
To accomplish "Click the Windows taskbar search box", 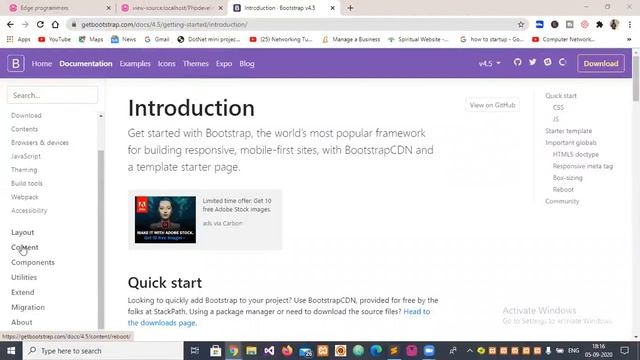I will tap(103, 351).
